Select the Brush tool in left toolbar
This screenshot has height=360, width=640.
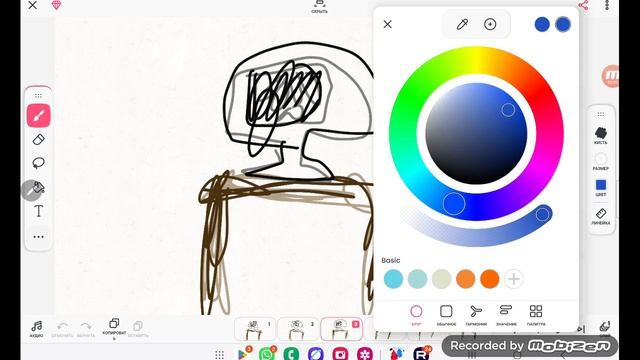point(38,116)
